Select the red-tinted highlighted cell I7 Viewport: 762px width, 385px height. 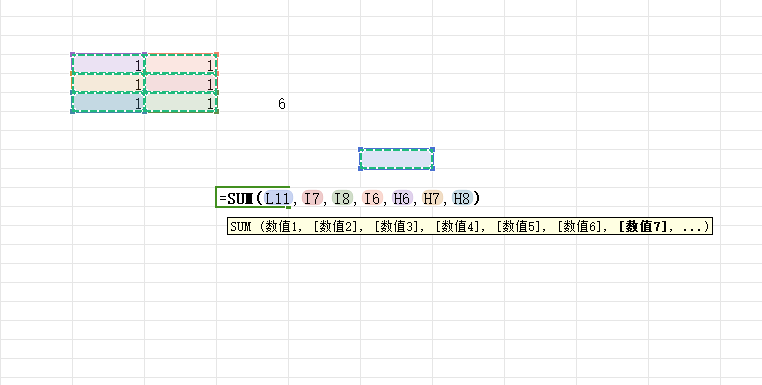click(x=180, y=83)
